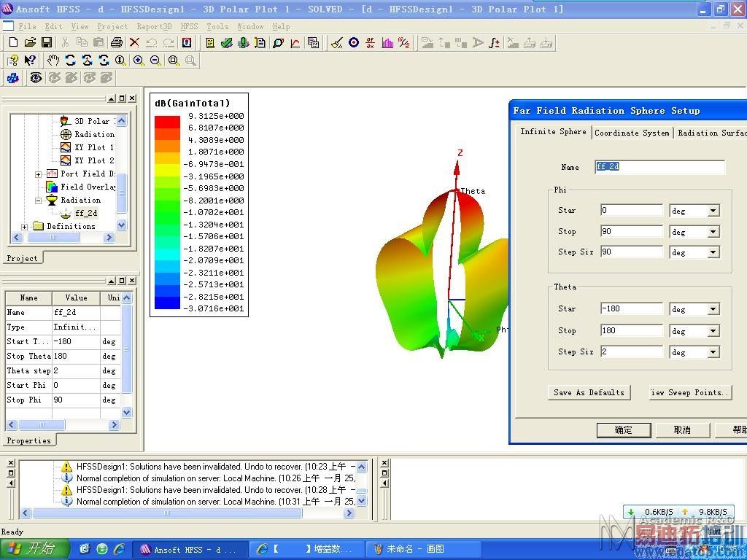This screenshot has width=747, height=560.
Task: Toggle the eye visibility icon in toolbar
Action: 36,78
